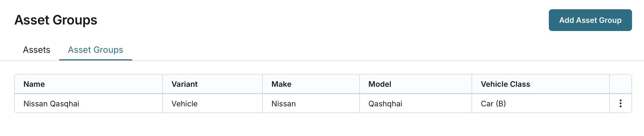Click the empty space right of Car (B)
This screenshot has height=136, width=644.
[x=558, y=104]
